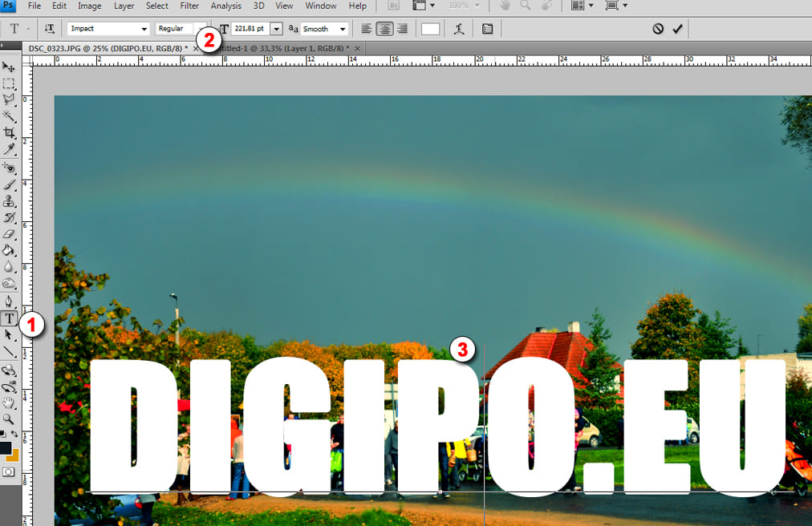This screenshot has width=812, height=526.
Task: Commit current text edits with checkmark
Action: (x=677, y=29)
